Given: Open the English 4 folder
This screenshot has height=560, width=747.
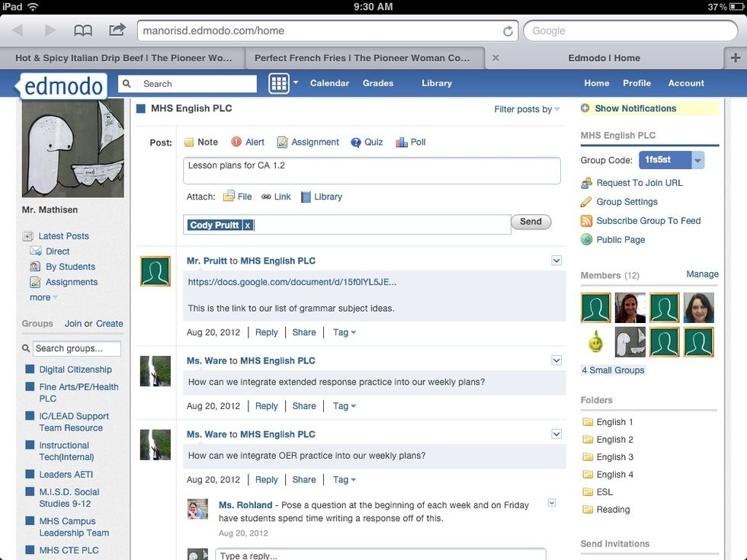Looking at the screenshot, I should (608, 475).
